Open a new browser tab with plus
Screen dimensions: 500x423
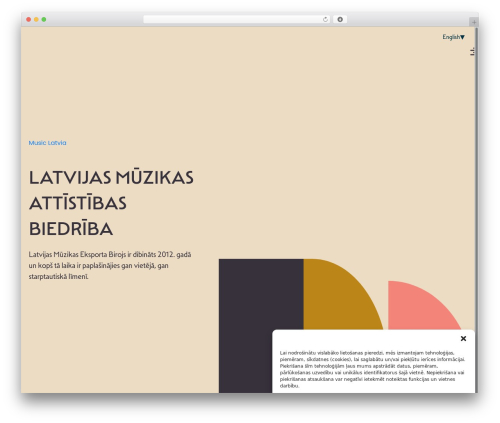[474, 22]
